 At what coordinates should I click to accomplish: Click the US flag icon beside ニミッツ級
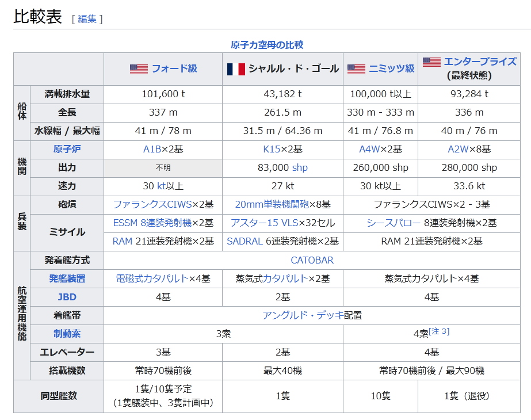click(x=356, y=69)
